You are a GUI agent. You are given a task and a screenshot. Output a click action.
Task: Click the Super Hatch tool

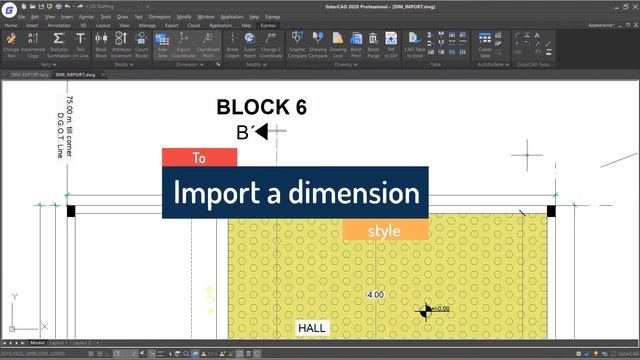click(x=249, y=45)
